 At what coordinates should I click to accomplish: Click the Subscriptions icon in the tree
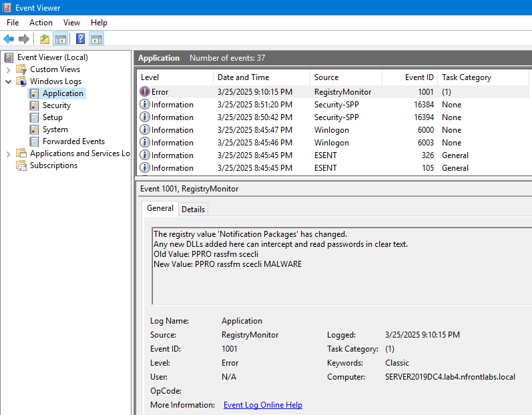(x=22, y=165)
